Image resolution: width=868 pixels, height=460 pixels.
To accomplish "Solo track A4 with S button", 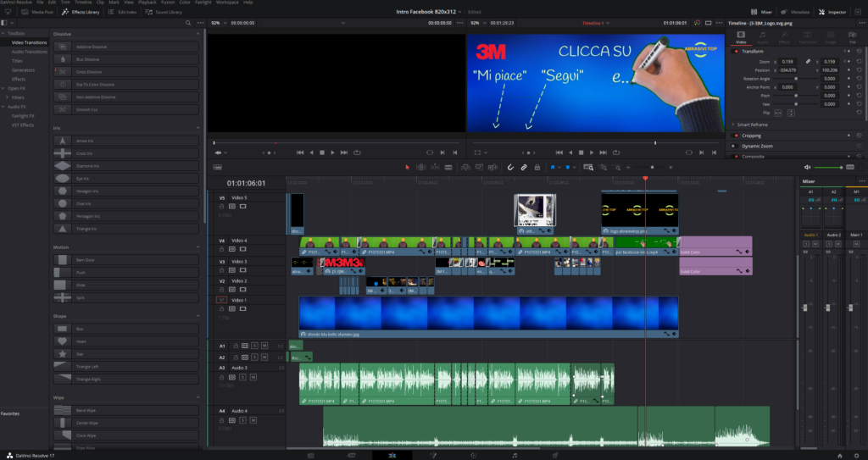I will tap(242, 420).
